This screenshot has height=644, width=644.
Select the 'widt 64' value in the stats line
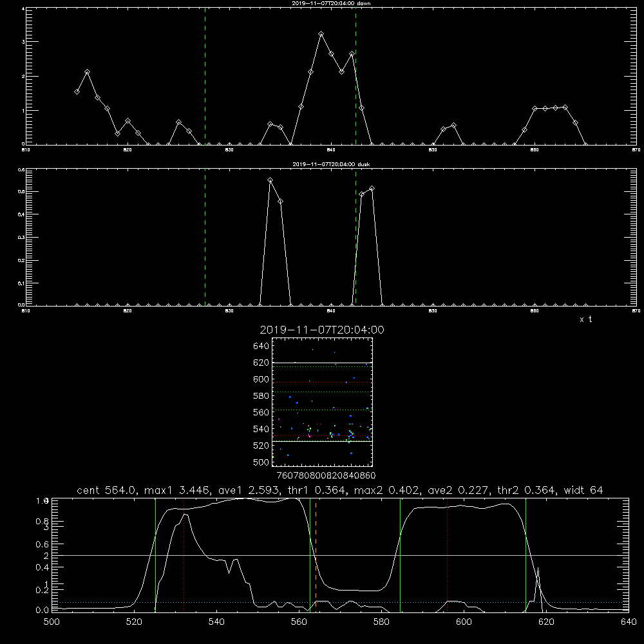tap(583, 490)
